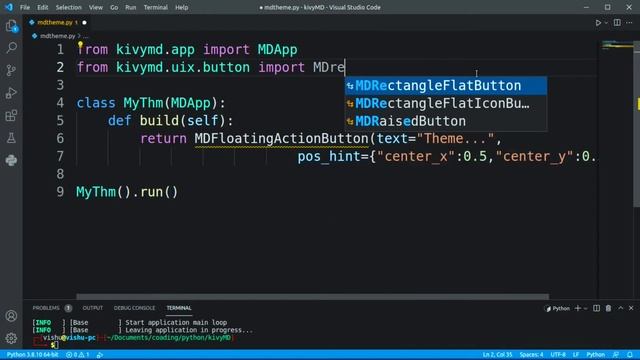
Task: Click the lightbulb quick-fix icon on line 1
Action: [x=80, y=44]
